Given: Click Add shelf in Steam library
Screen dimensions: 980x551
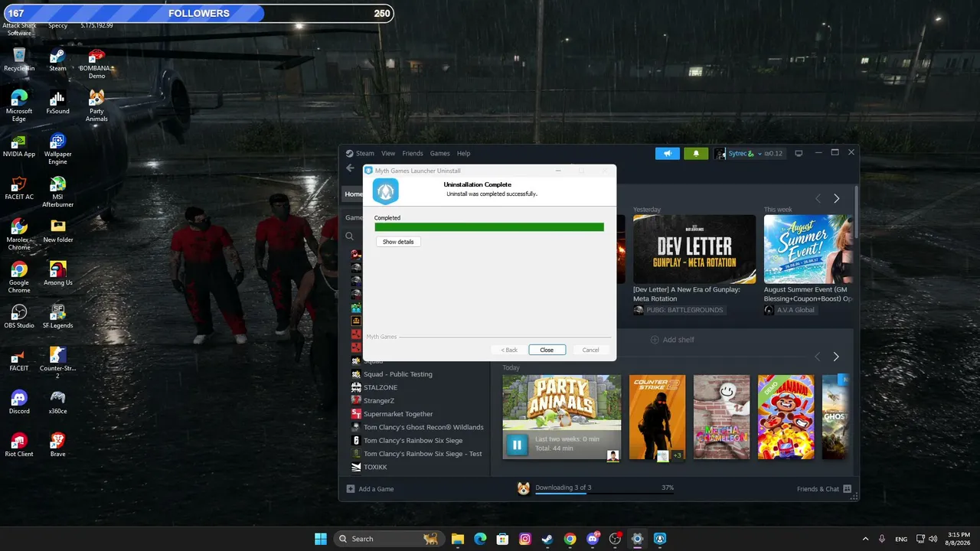Looking at the screenshot, I should 672,340.
